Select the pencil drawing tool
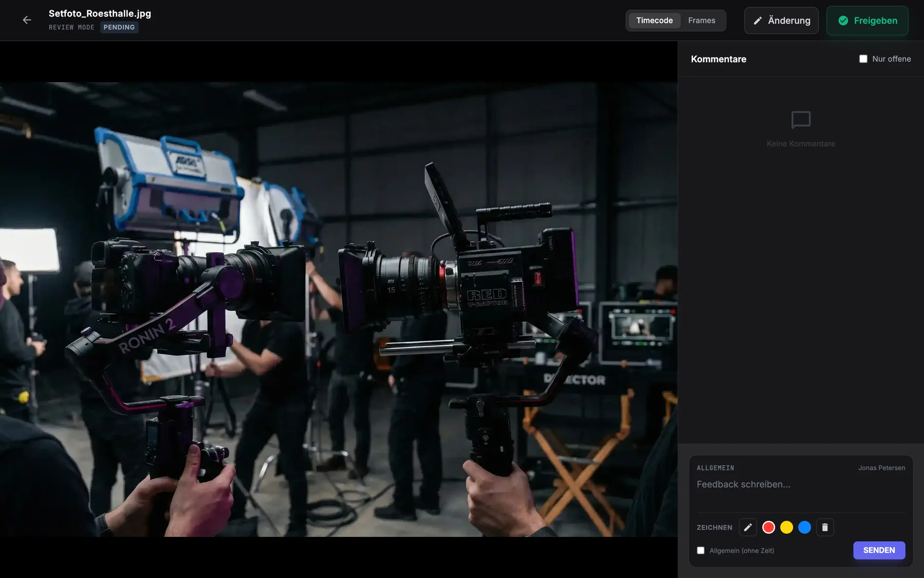The image size is (924, 578). point(748,527)
